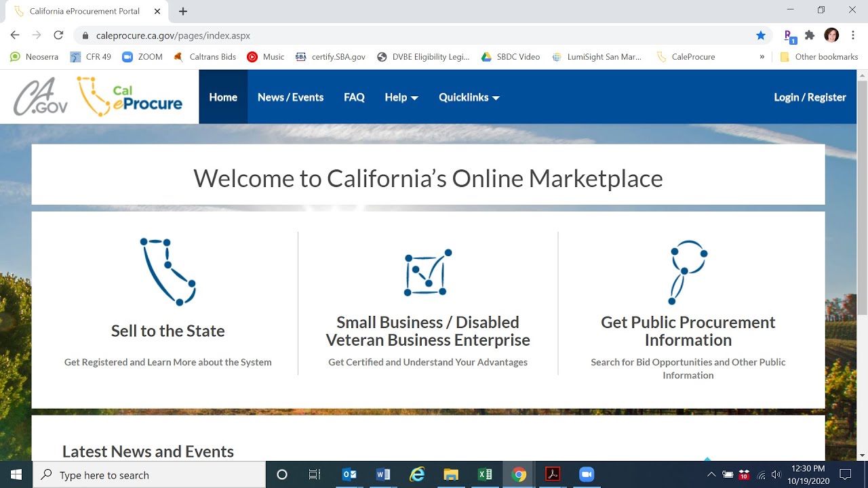Click the Sell to the State California icon
Image resolution: width=868 pixels, height=488 pixels.
pyautogui.click(x=168, y=272)
